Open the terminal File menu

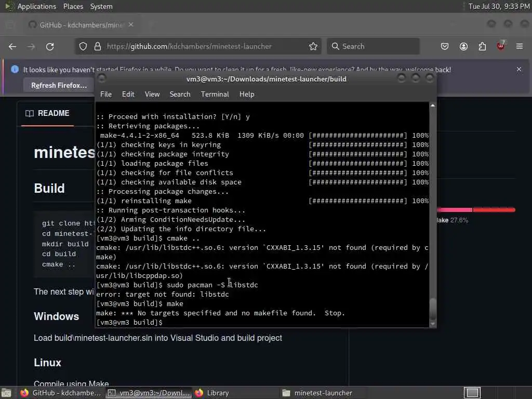[106, 95]
